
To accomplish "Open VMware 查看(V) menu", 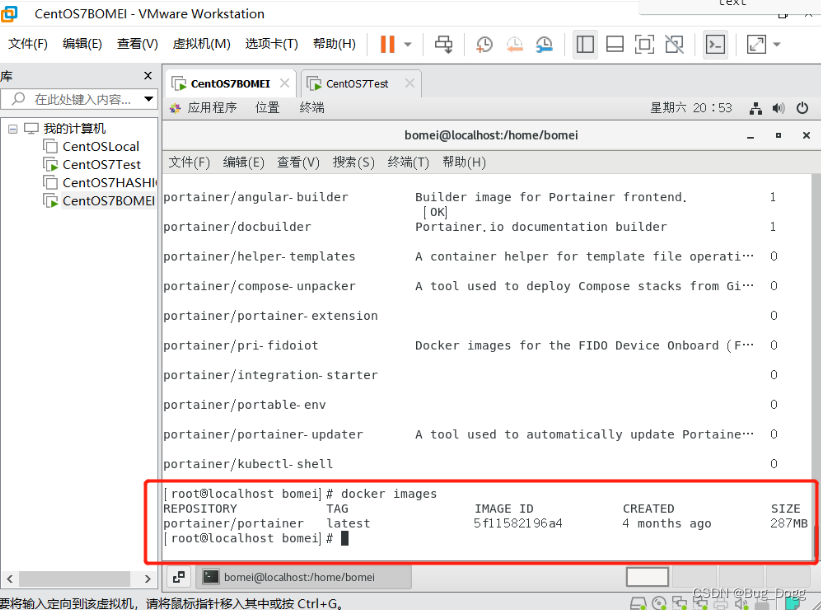I will [137, 43].
